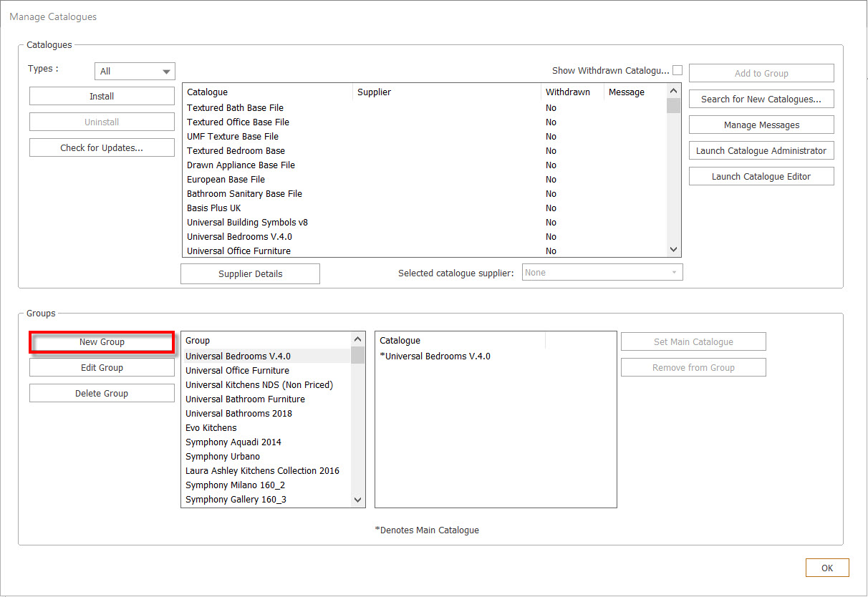The height and width of the screenshot is (597, 868).
Task: Create a New Group
Action: [x=102, y=342]
